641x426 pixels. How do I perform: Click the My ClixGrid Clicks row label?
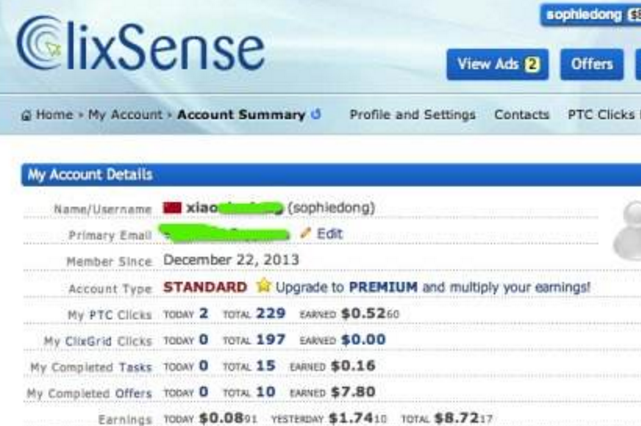tap(98, 341)
